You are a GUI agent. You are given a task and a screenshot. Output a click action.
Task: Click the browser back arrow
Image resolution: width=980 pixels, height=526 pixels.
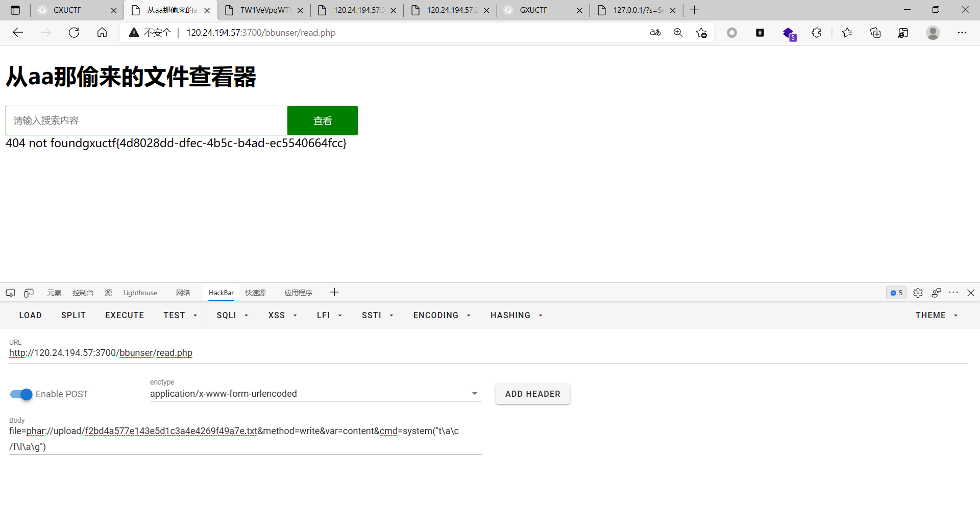coord(18,33)
